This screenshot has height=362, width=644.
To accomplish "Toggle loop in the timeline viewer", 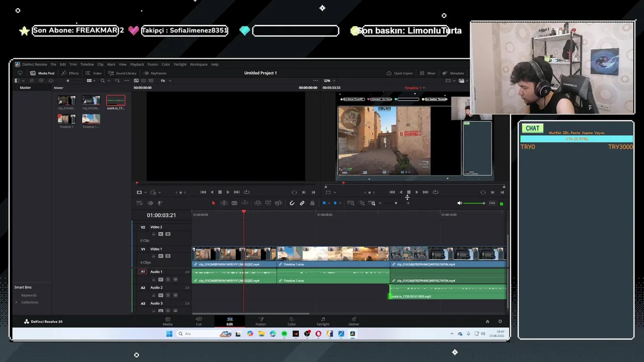I will pos(435,192).
